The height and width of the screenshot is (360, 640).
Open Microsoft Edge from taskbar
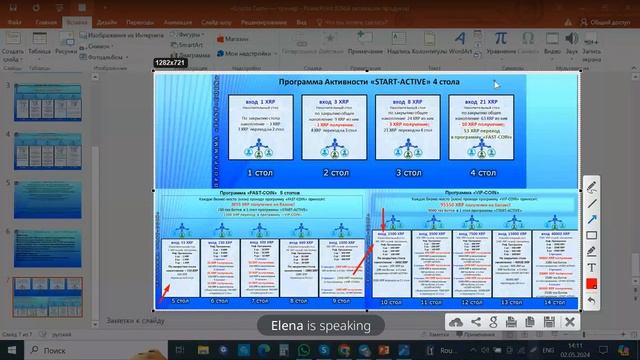click(x=264, y=350)
